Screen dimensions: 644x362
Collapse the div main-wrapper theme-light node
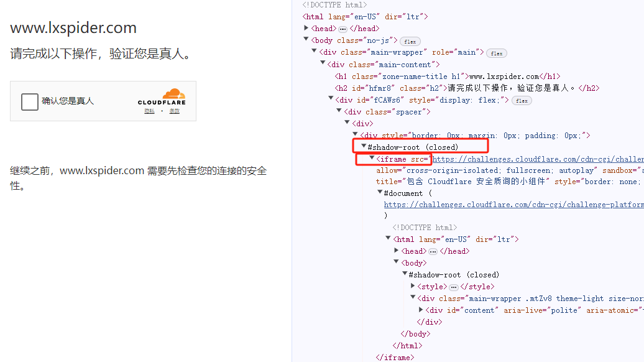click(x=413, y=297)
